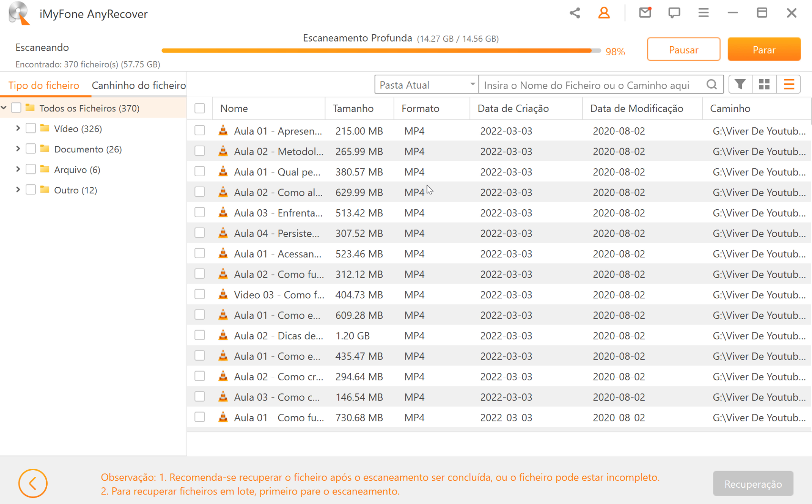Click the Vídeo folder icon
The width and height of the screenshot is (812, 504).
[45, 128]
